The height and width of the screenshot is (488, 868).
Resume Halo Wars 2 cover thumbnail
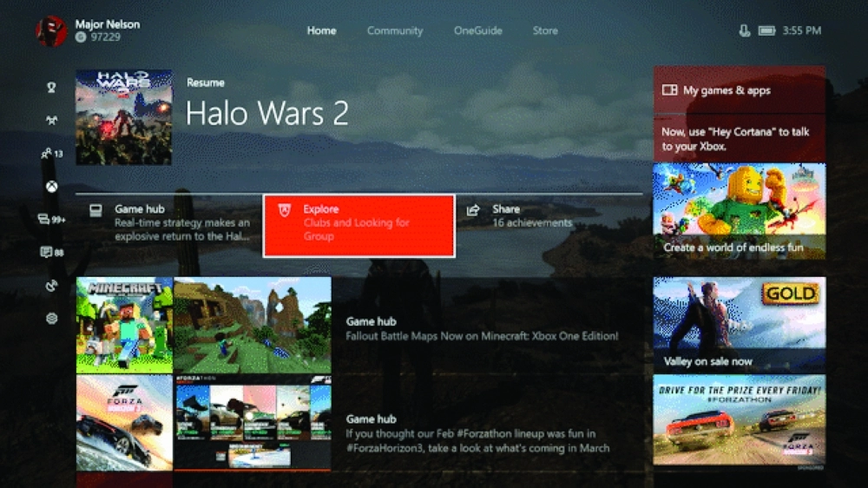point(124,117)
